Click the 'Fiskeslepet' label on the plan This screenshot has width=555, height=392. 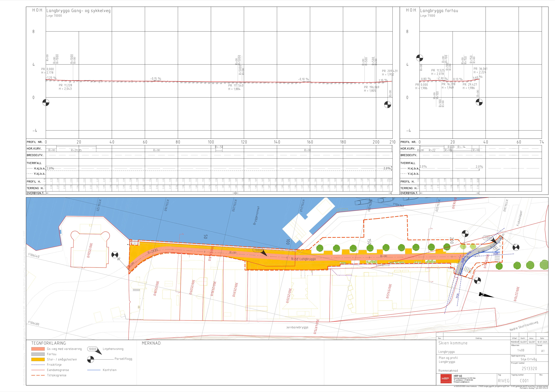(519, 218)
